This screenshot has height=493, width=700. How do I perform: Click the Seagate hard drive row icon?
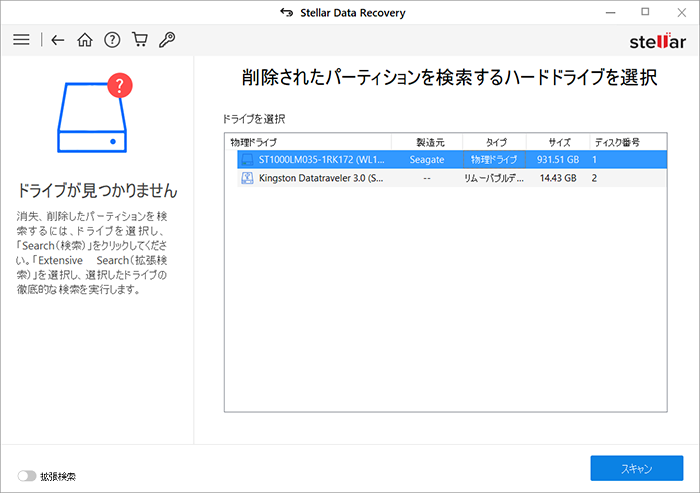tap(247, 160)
